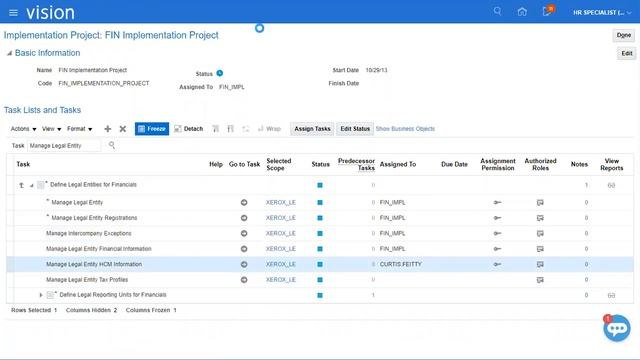
Task: Go to task Manage Legal Entity
Action: point(244,202)
